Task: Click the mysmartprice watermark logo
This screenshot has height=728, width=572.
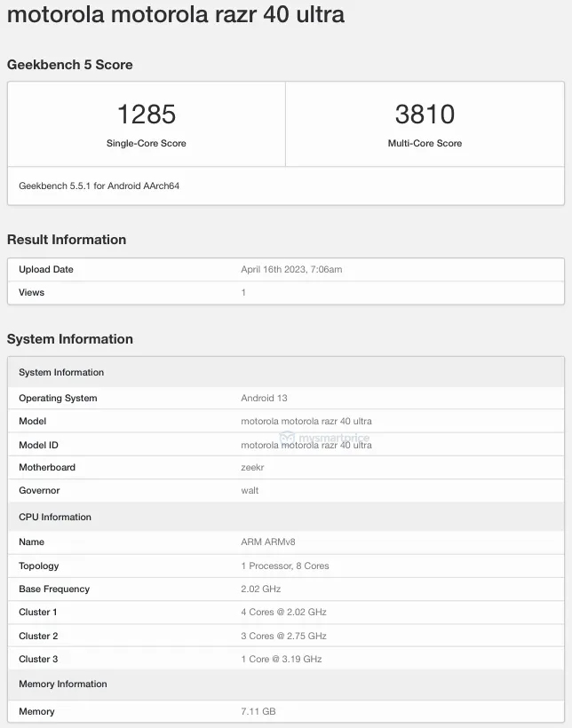Action: [324, 438]
